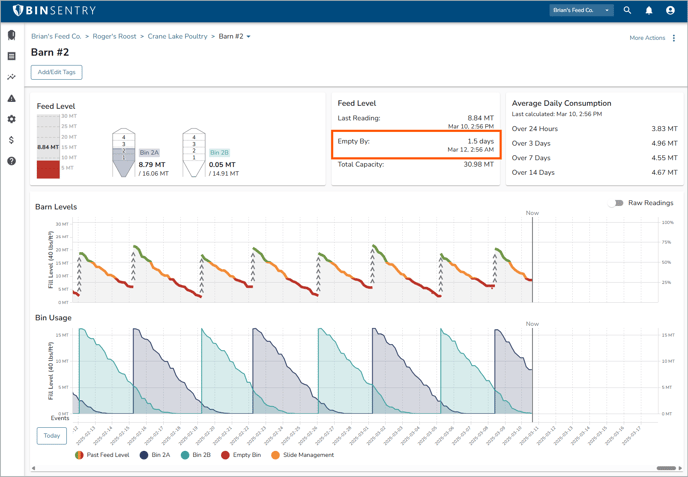Click the Over 14 Days 4.67 MT value
Viewport: 688px width, 477px height.
coord(664,172)
